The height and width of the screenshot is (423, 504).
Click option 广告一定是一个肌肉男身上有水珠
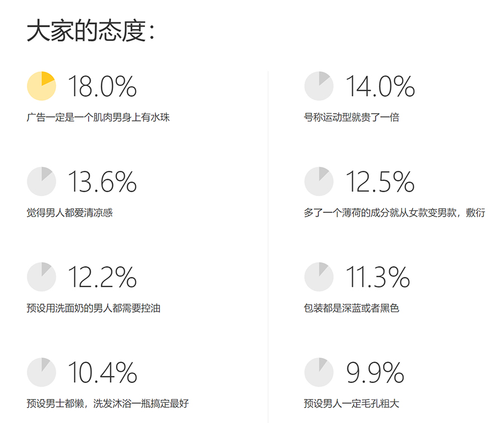tap(98, 117)
